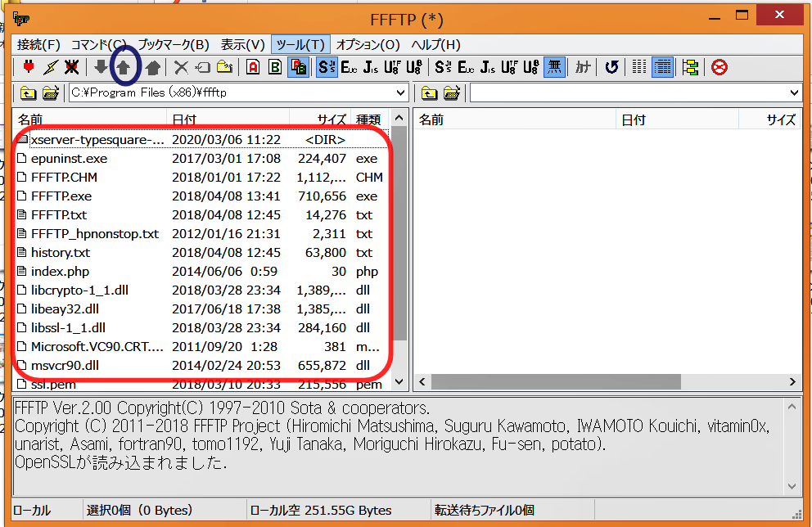Screen dimensions: 812x527
Task: Select EUC in the group containing 無
Action: click(x=466, y=67)
